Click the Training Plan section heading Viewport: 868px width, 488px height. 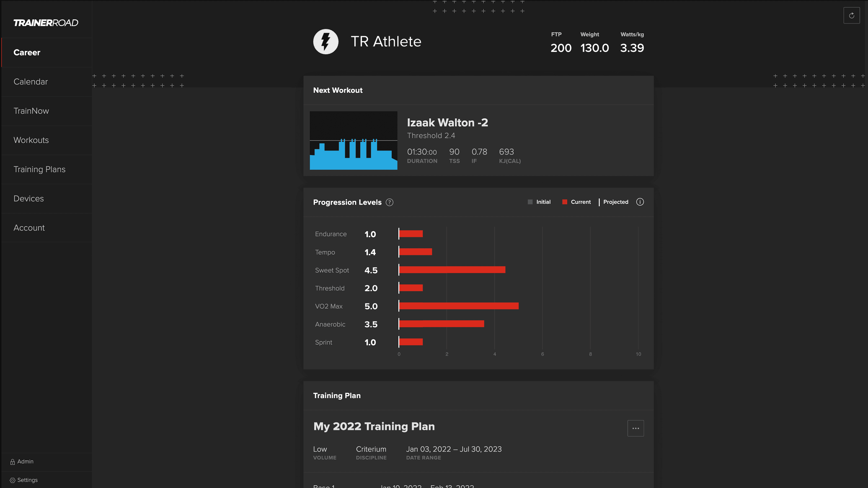coord(337,396)
